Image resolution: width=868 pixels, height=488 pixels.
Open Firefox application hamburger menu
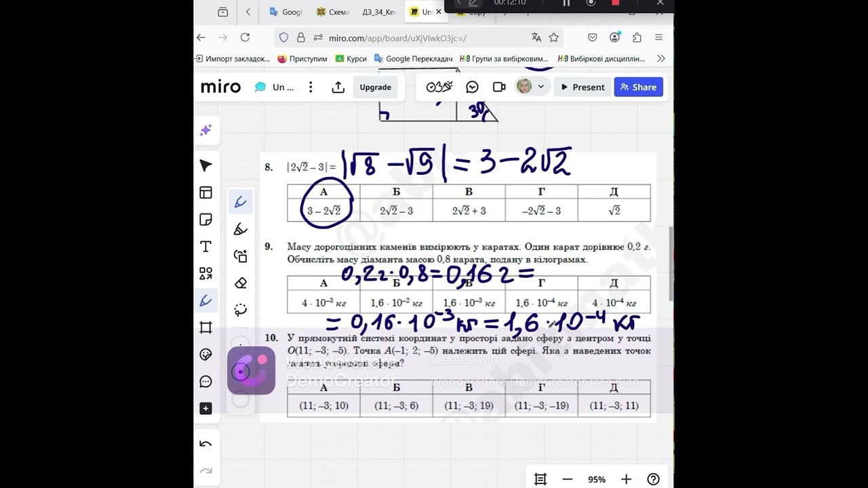coord(659,38)
